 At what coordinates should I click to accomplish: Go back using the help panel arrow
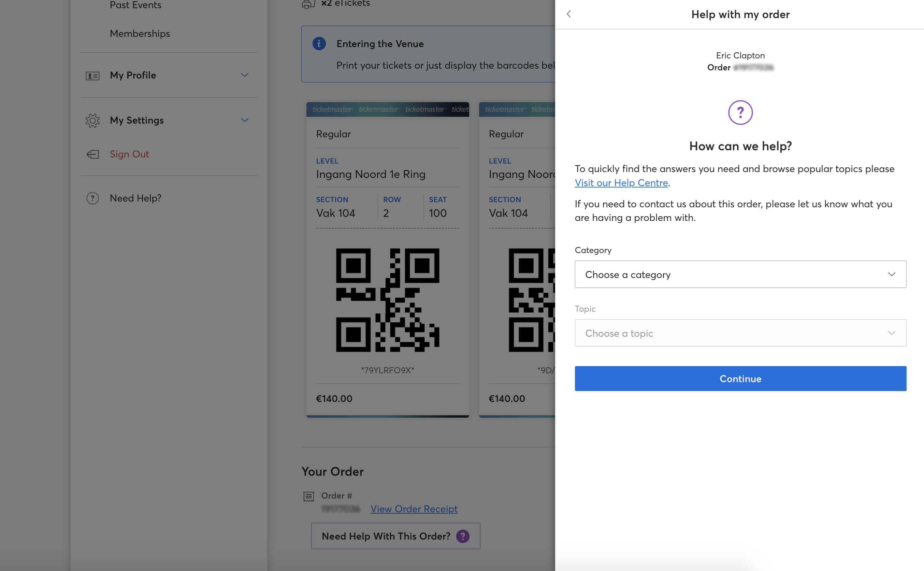(568, 14)
